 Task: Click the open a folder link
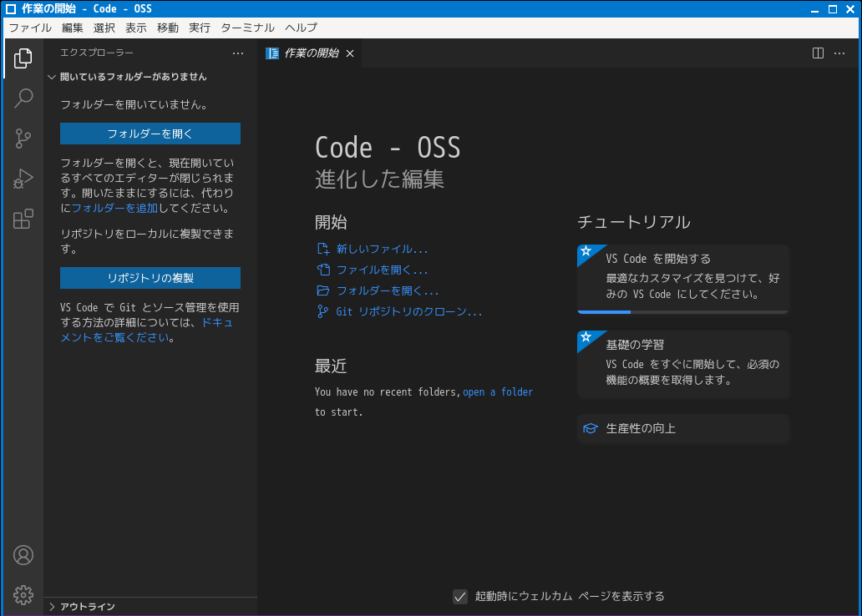coord(498,391)
